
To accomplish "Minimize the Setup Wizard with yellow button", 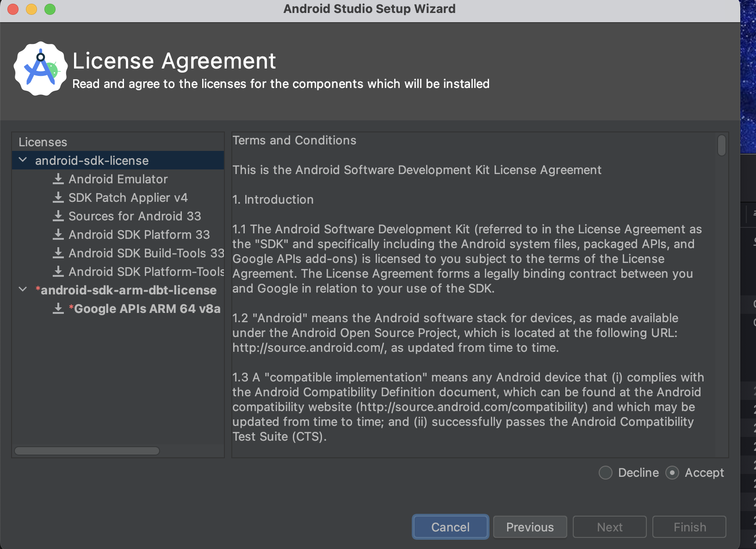I will pyautogui.click(x=31, y=9).
